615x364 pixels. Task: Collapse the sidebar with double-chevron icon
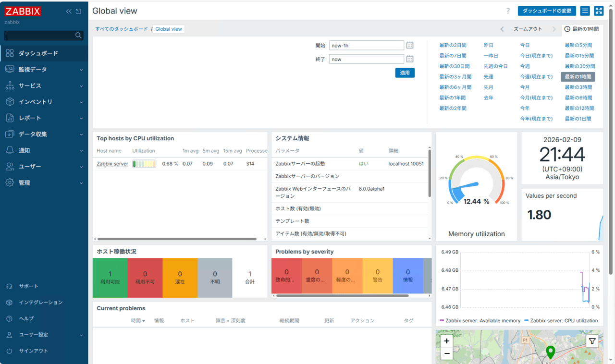pyautogui.click(x=69, y=11)
